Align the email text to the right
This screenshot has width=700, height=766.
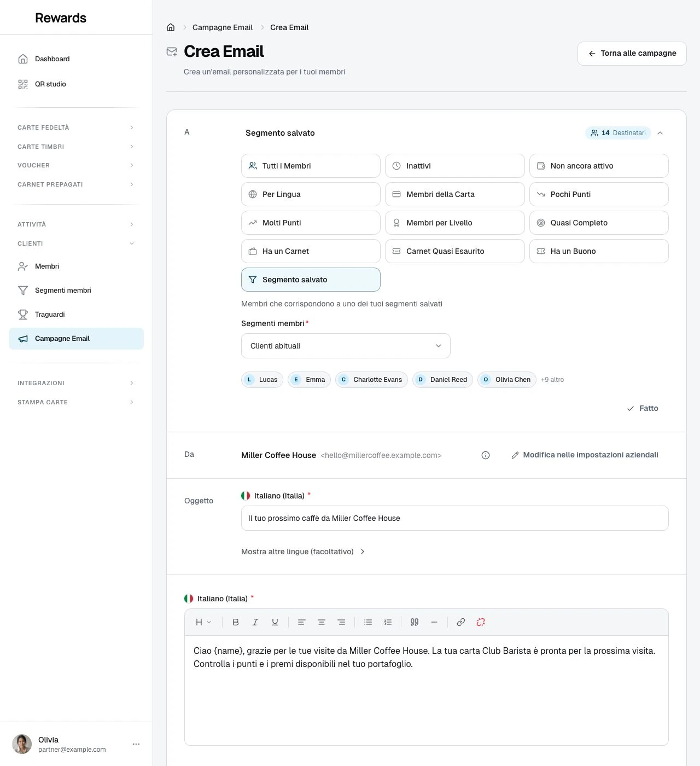tap(341, 622)
